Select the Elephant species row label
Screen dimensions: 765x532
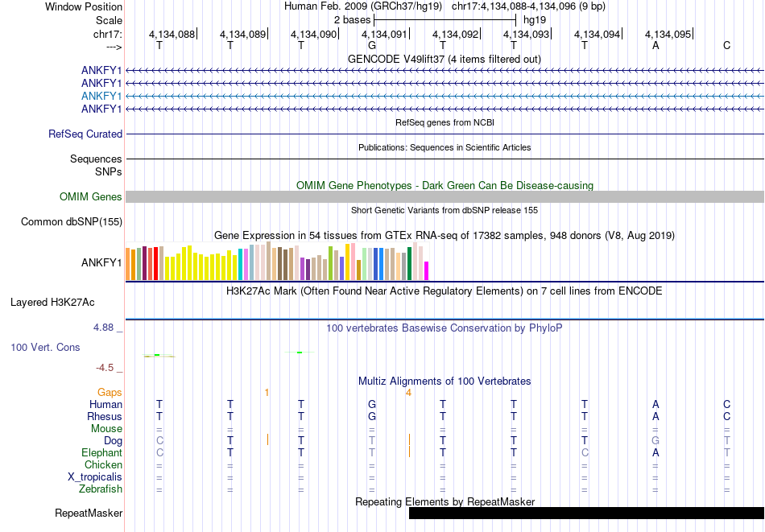coord(102,452)
